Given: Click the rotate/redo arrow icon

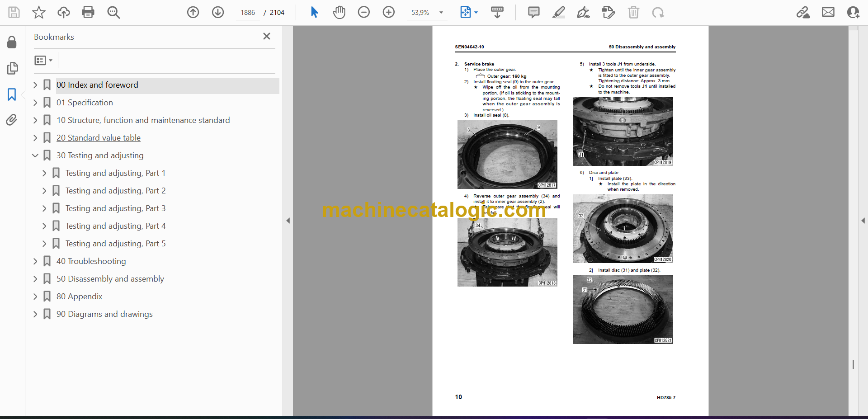Looking at the screenshot, I should 658,12.
